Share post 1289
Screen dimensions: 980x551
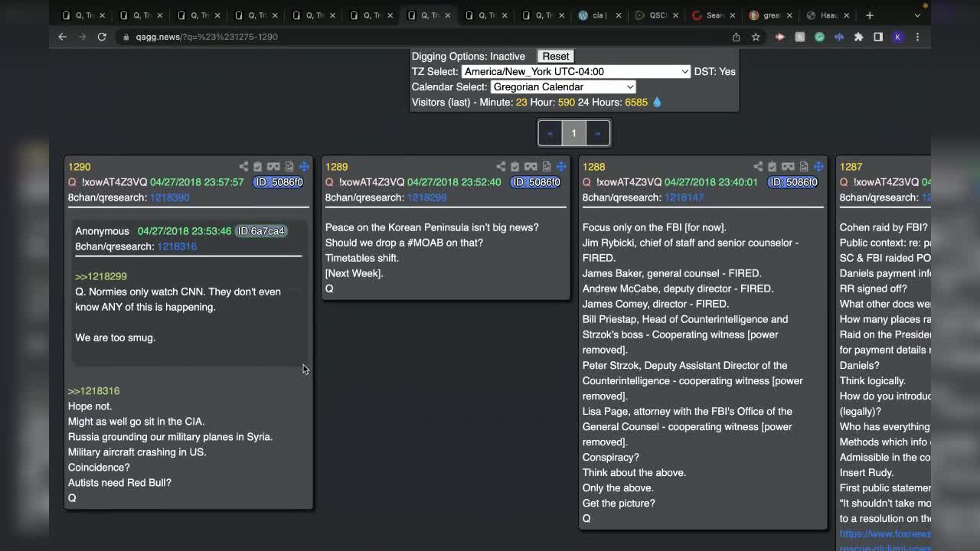click(501, 166)
